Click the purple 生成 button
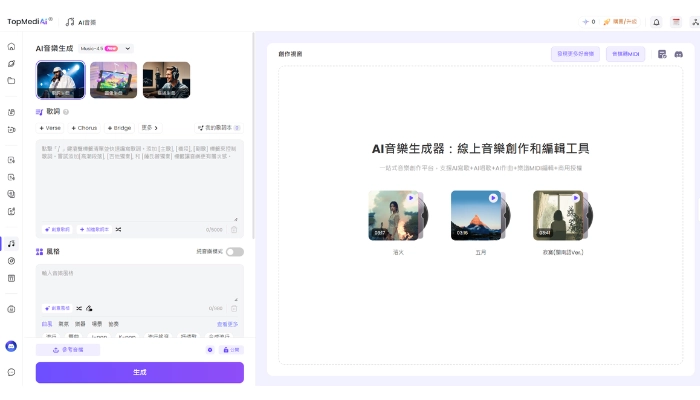Screen dimensions: 700x400 tap(140, 372)
